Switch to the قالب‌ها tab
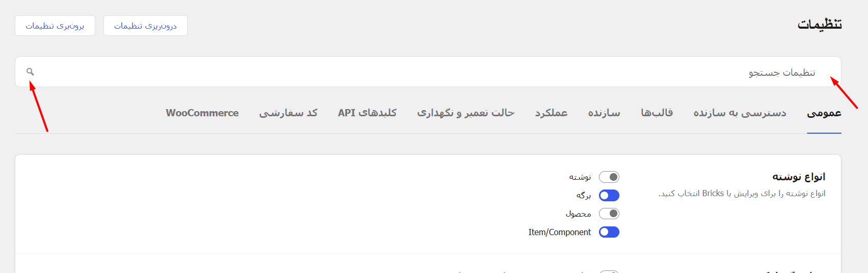Screen dimensions: 868x273 click(x=657, y=113)
